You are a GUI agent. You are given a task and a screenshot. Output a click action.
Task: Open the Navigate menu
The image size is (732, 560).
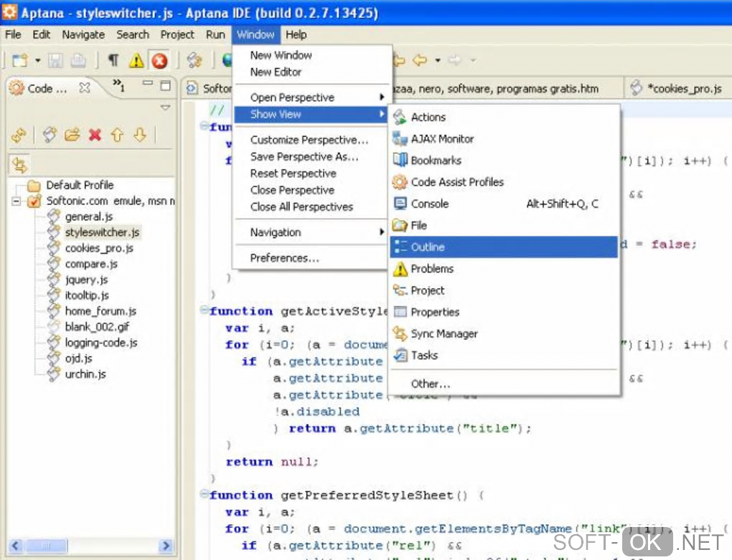(x=83, y=34)
